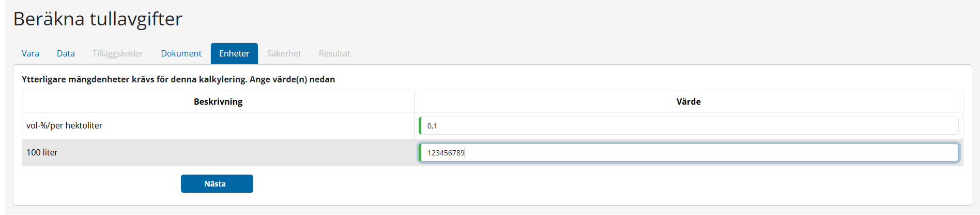
Task: Click the Värde column header
Action: click(x=688, y=102)
